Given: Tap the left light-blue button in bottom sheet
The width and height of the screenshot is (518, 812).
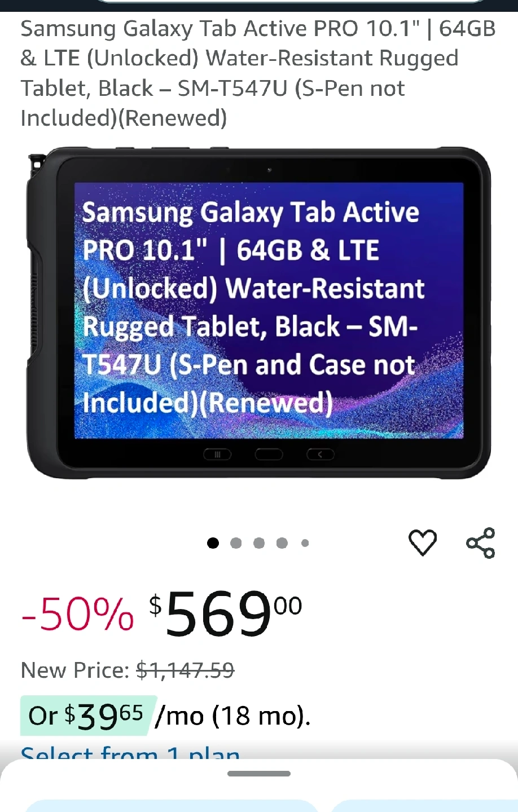Looking at the screenshot, I should [172, 806].
